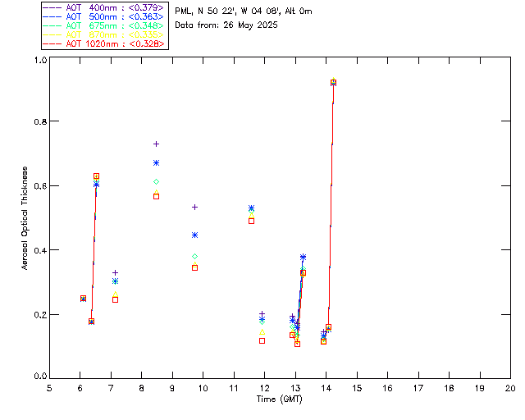Click the red dashed line sample in legend
The image size is (525, 420).
point(52,43)
